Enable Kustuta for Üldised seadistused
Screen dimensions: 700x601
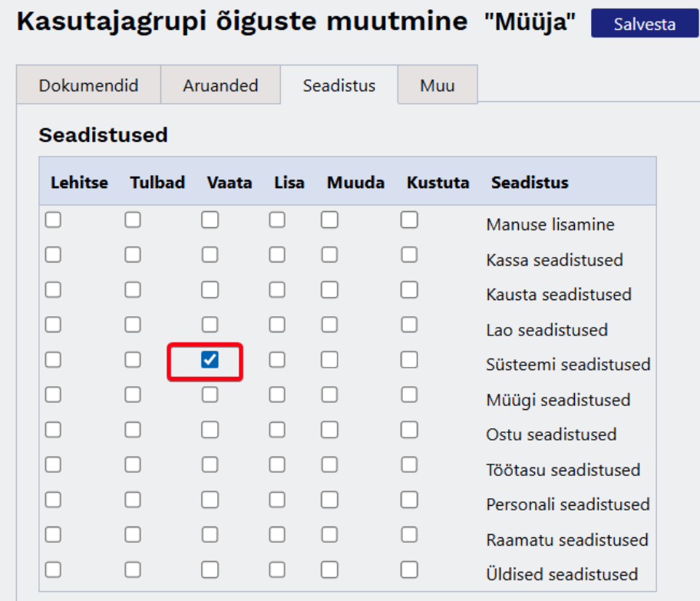(x=409, y=570)
